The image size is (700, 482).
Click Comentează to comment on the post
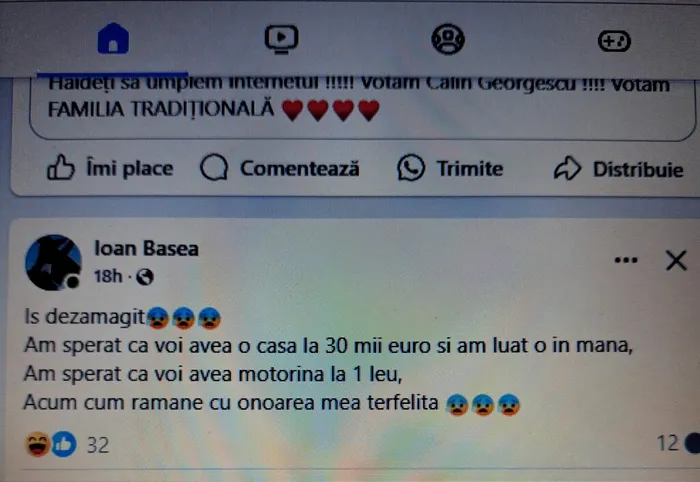(x=280, y=168)
